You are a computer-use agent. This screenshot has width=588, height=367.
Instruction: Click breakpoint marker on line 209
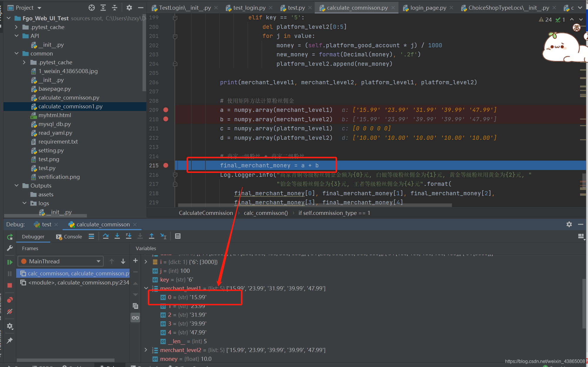coord(165,110)
